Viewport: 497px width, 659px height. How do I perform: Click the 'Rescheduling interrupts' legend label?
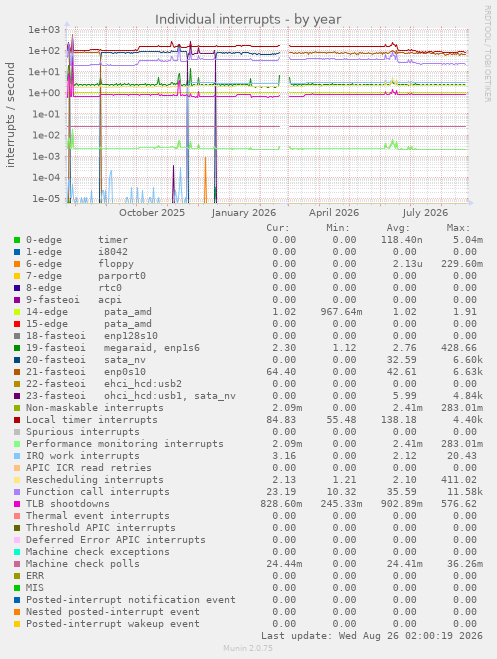95,480
